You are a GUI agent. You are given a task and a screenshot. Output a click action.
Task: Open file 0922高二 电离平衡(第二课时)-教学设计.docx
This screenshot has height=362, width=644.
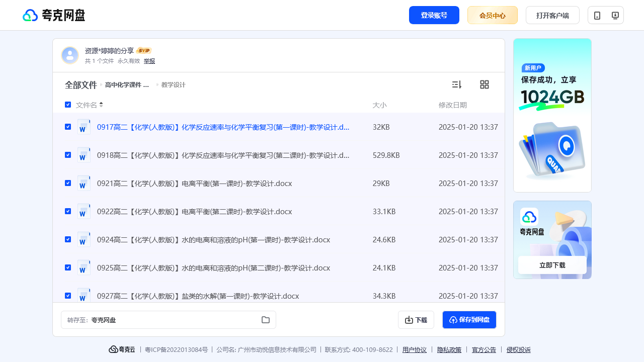click(194, 212)
